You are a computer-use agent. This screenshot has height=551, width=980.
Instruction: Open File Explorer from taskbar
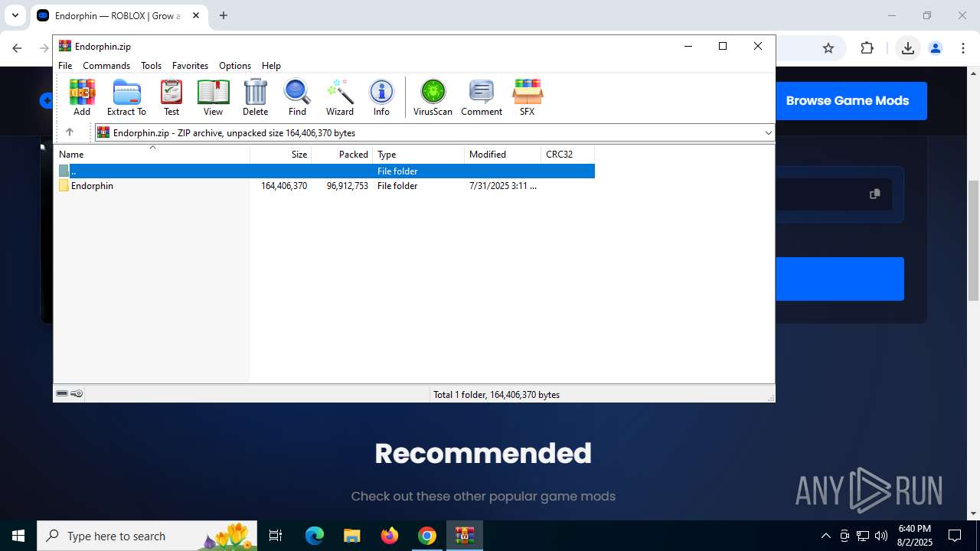click(351, 536)
